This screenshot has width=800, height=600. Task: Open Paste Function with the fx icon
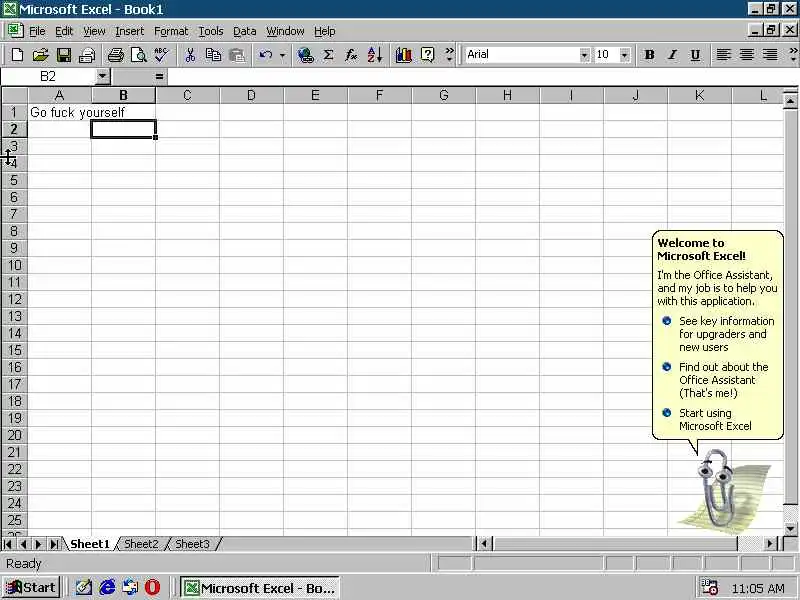pos(351,55)
